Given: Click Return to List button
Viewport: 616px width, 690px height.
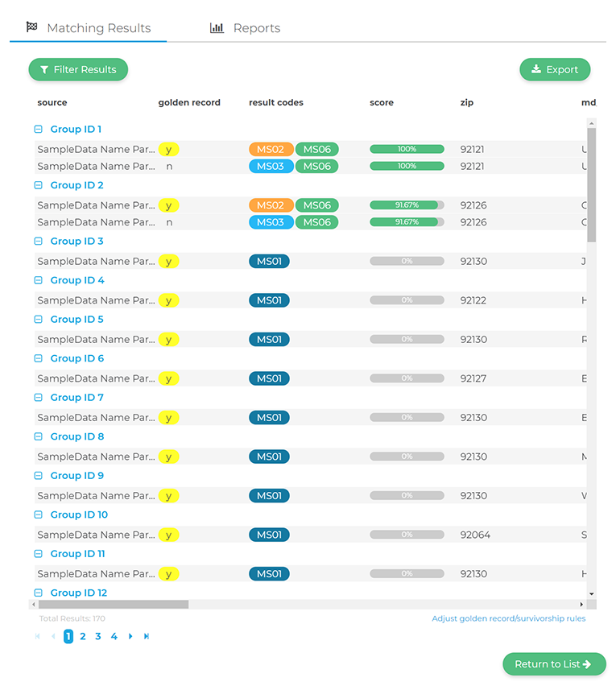Looking at the screenshot, I should tap(554, 664).
